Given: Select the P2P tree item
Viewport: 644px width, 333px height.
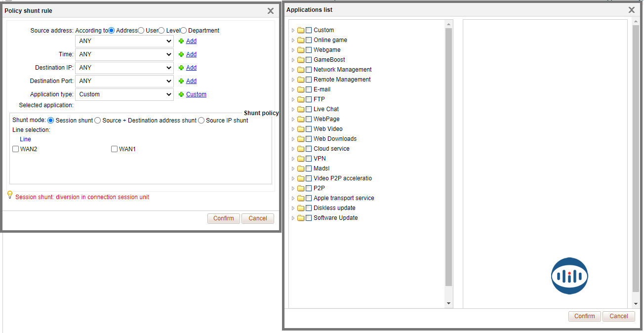Looking at the screenshot, I should pos(319,188).
